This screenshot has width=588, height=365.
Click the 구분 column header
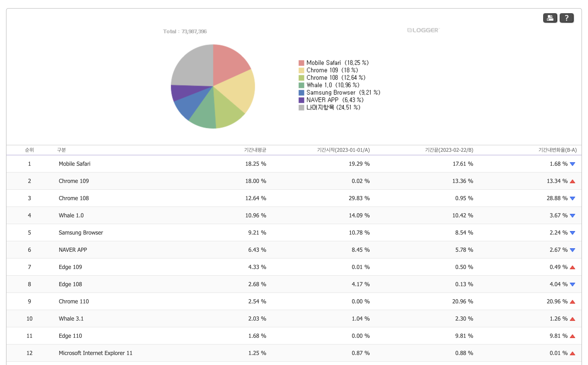point(62,150)
